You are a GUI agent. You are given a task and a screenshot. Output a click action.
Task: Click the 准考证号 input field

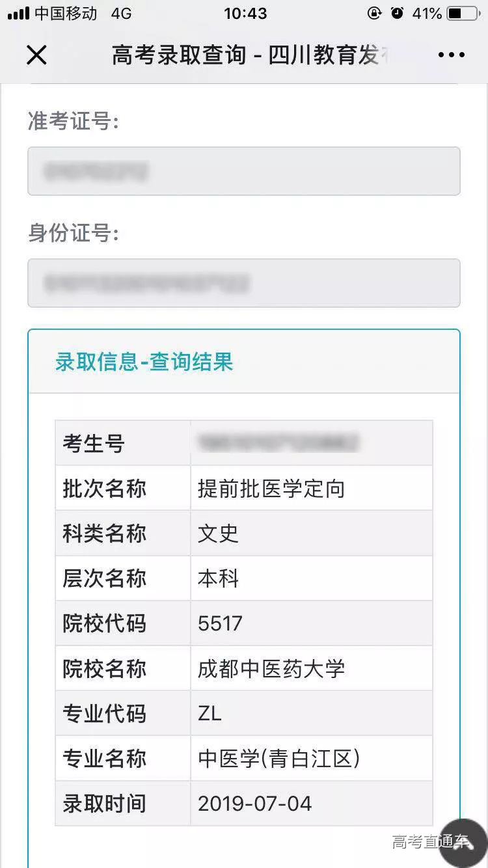[243, 171]
